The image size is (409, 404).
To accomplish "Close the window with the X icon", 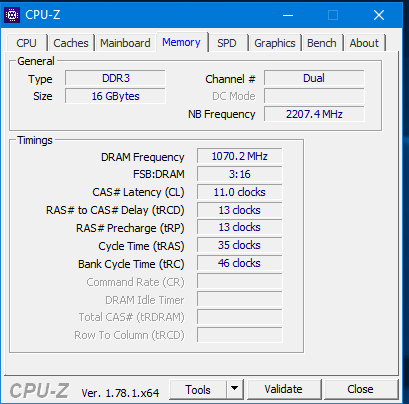I will (379, 15).
